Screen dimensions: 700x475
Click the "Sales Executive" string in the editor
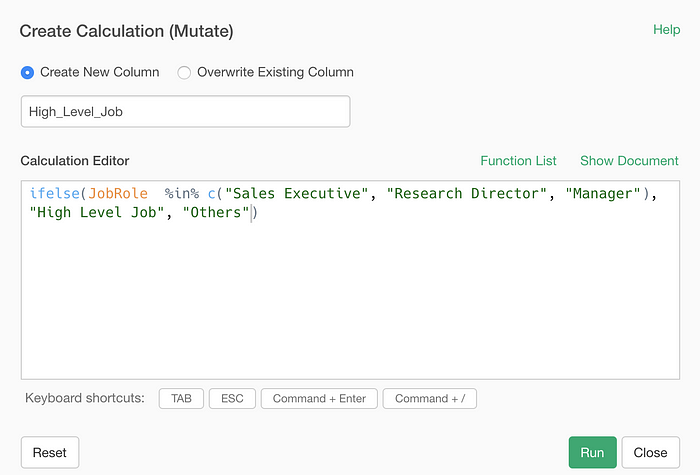click(296, 193)
